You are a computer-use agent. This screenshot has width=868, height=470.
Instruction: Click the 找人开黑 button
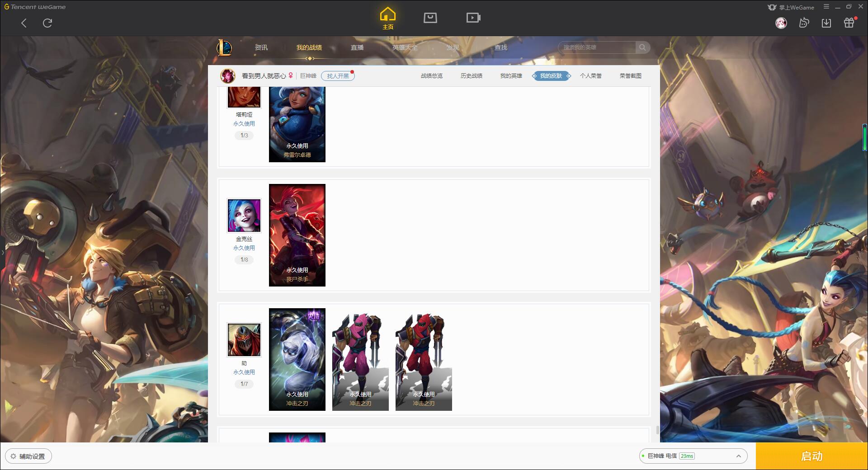point(338,76)
